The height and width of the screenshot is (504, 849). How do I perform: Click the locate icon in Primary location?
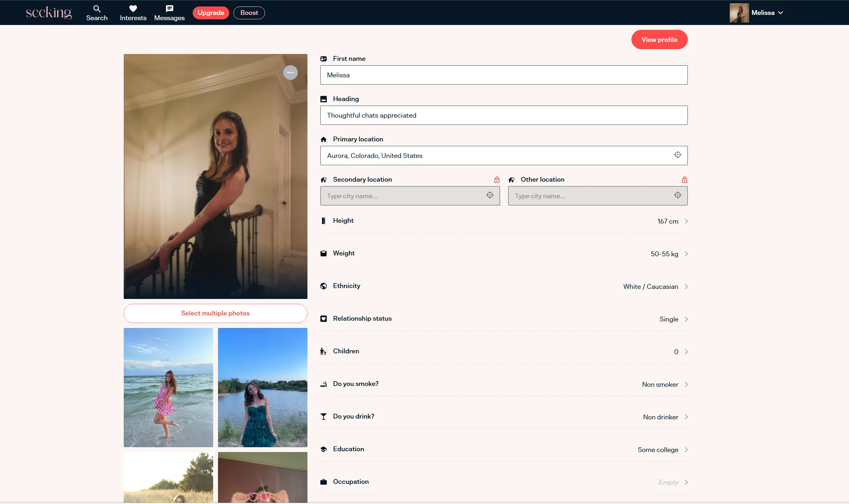tap(677, 155)
